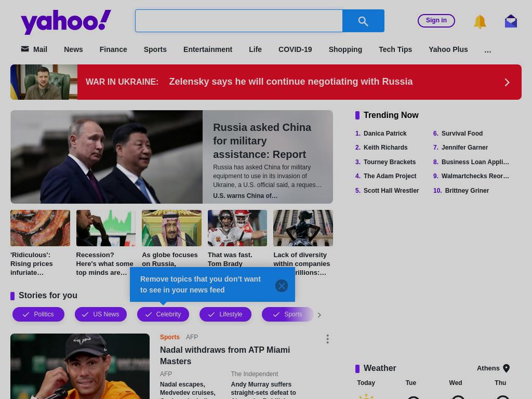Open the Life menu item
Viewport: 532px width, 399px height.
click(255, 49)
